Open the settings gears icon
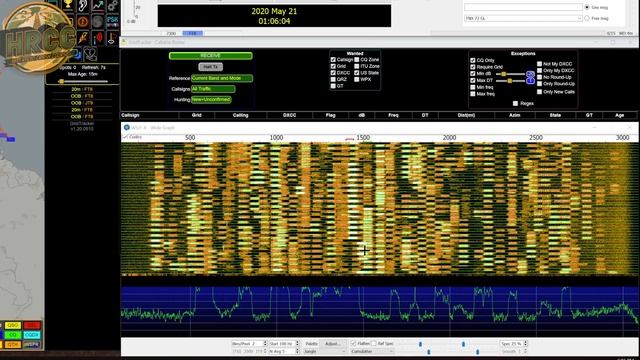Image resolution: width=640 pixels, height=360 pixels. click(113, 5)
